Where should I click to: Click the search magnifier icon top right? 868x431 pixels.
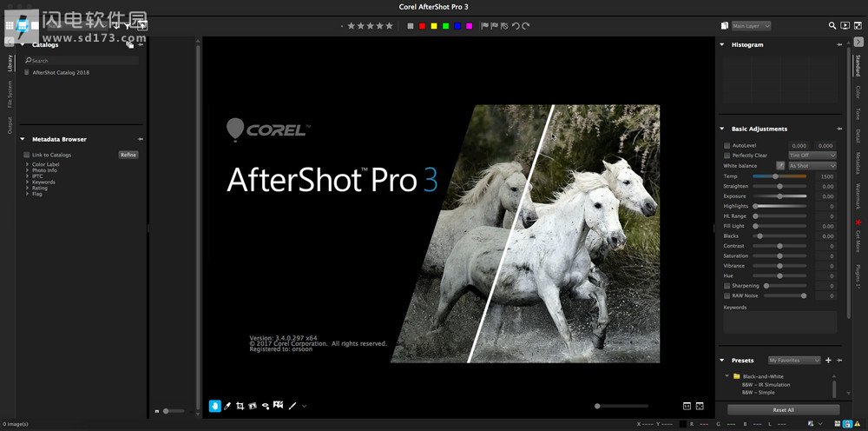pyautogui.click(x=832, y=25)
